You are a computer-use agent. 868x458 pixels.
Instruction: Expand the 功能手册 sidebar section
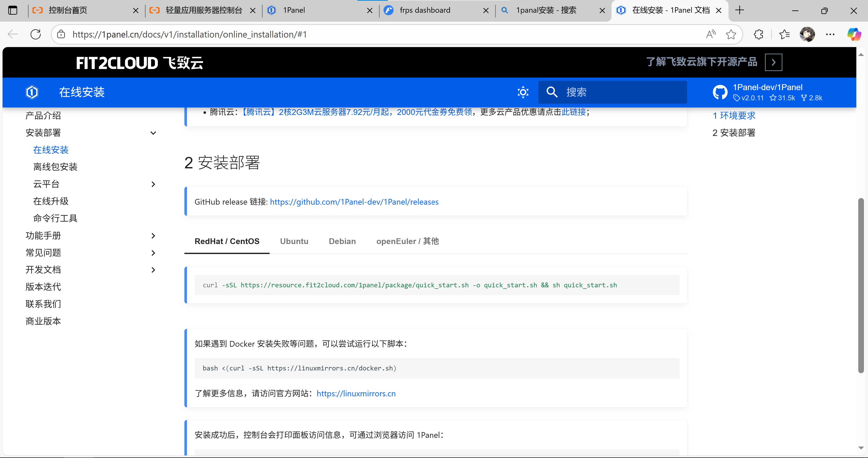click(153, 236)
